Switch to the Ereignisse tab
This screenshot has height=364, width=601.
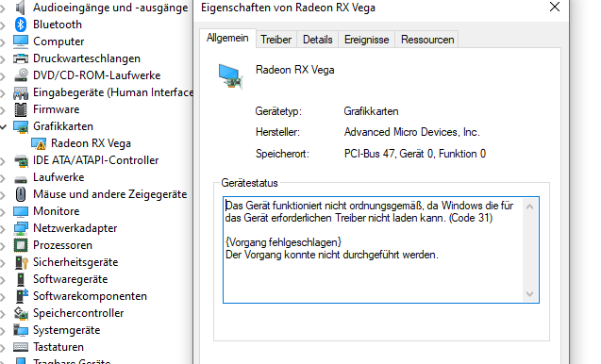click(x=366, y=40)
